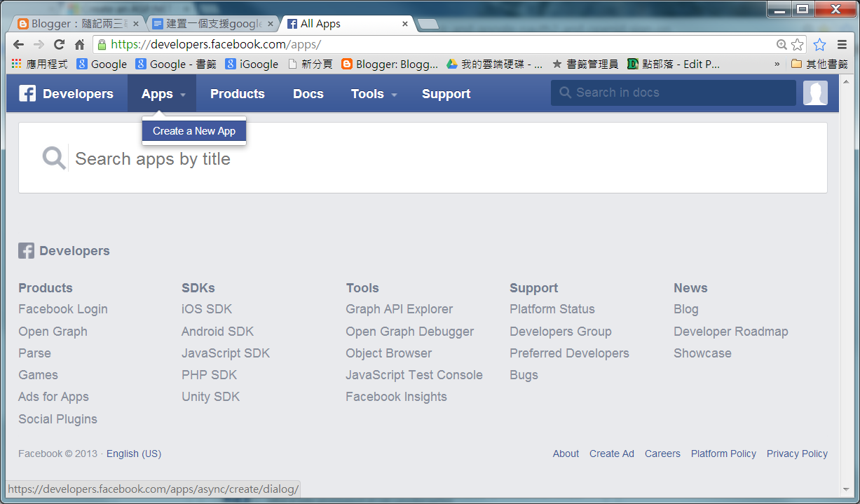Image resolution: width=860 pixels, height=504 pixels.
Task: Close the Blogger tab
Action: point(136,24)
